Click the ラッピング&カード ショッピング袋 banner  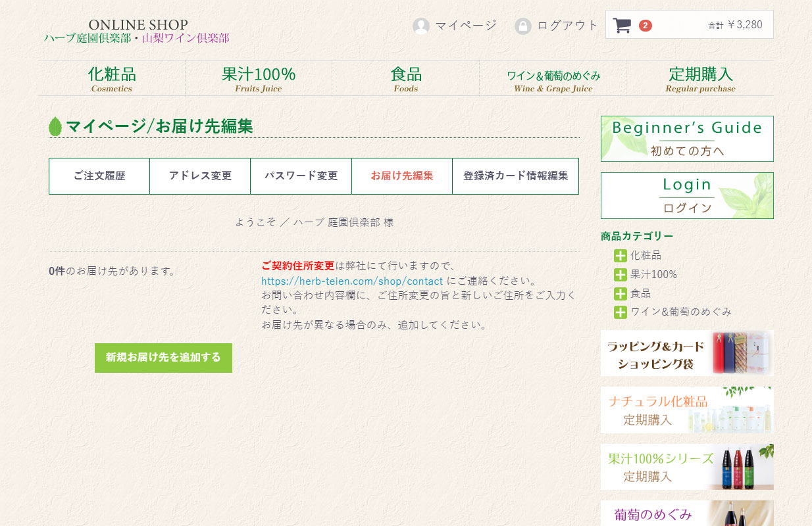click(687, 353)
